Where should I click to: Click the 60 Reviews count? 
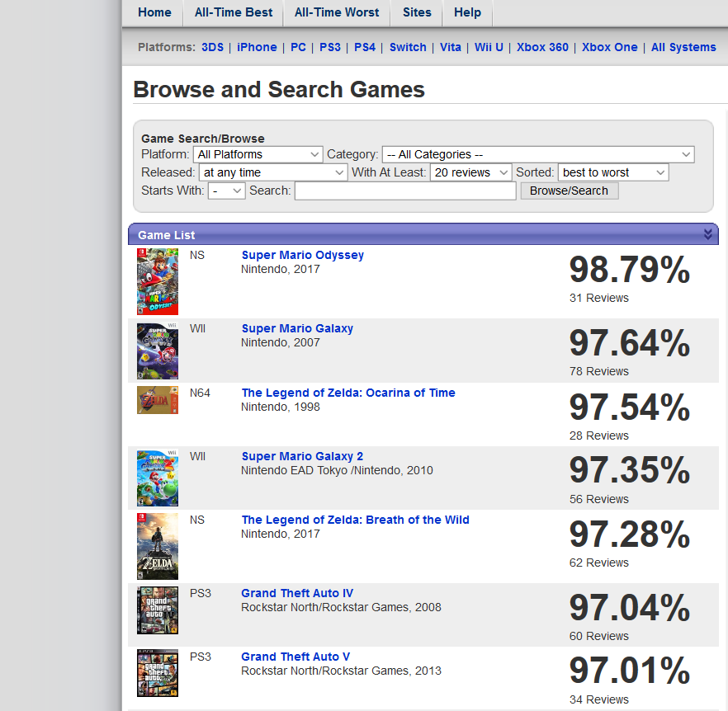(x=599, y=636)
